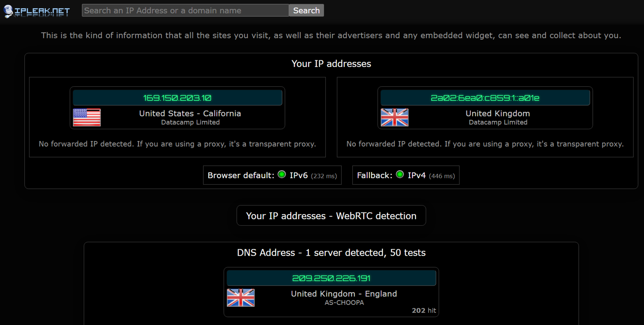Image resolution: width=644 pixels, height=325 pixels.
Task: Collapse the Your IP addresses box
Action: tap(331, 64)
